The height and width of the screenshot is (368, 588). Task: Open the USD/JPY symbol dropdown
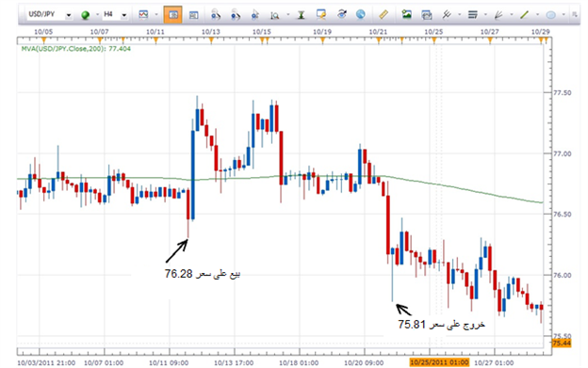(69, 15)
